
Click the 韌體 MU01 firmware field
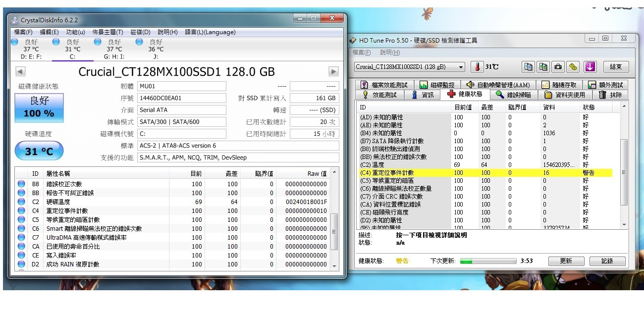coord(181,86)
